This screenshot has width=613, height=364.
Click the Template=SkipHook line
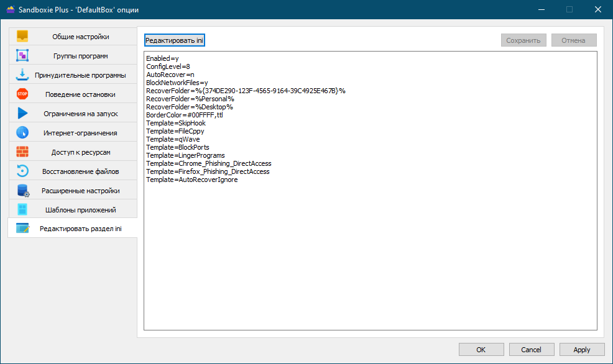tap(175, 124)
